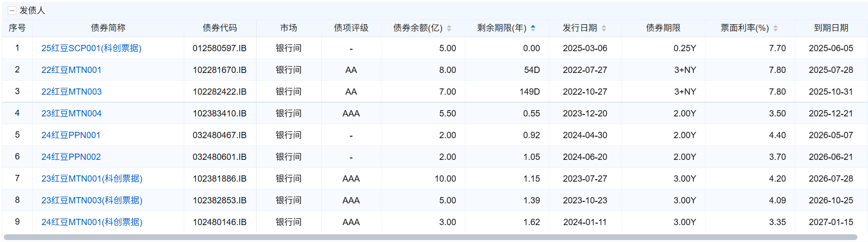Click maturity date 2026-05-07

pyautogui.click(x=831, y=135)
